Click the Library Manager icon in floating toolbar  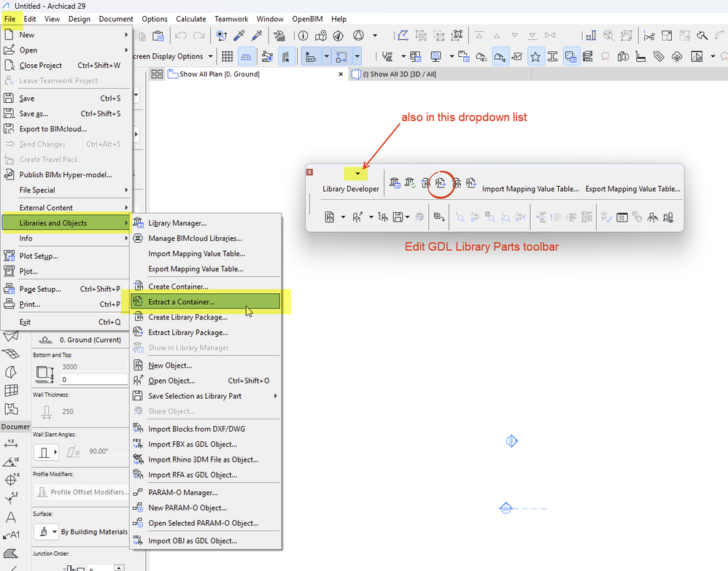(x=395, y=183)
